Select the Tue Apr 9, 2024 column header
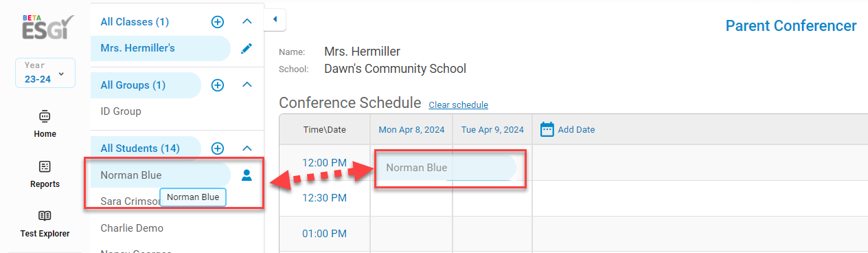868x253 pixels. [x=492, y=129]
